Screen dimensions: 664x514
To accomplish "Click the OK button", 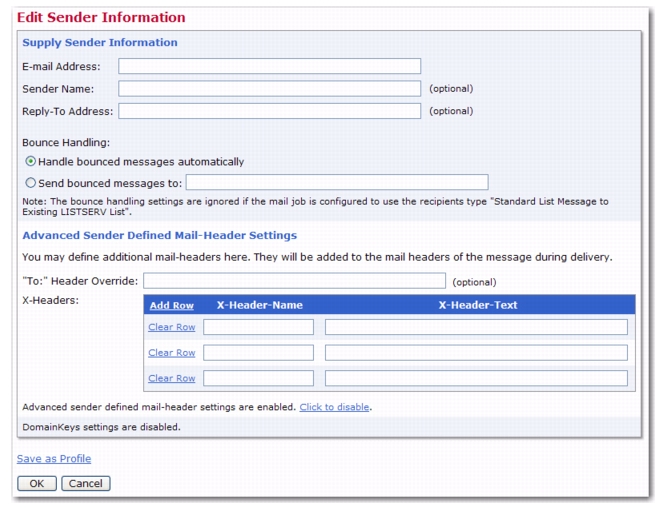I will [x=37, y=484].
